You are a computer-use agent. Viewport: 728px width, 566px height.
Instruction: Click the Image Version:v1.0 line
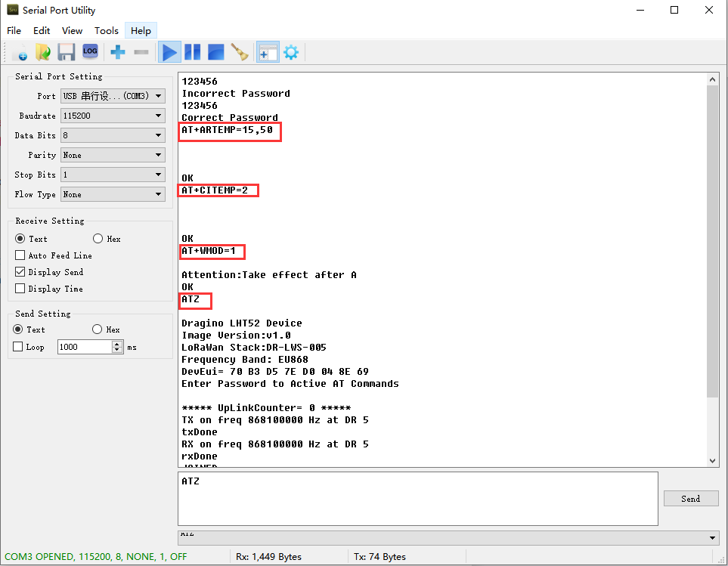pyautogui.click(x=236, y=336)
